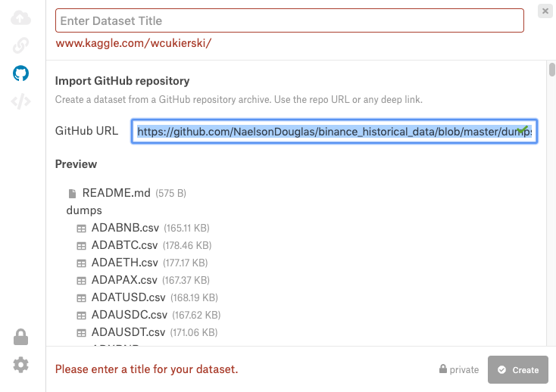556x392 pixels.
Task: Select ADAPAX.csv file row
Action: coord(143,280)
